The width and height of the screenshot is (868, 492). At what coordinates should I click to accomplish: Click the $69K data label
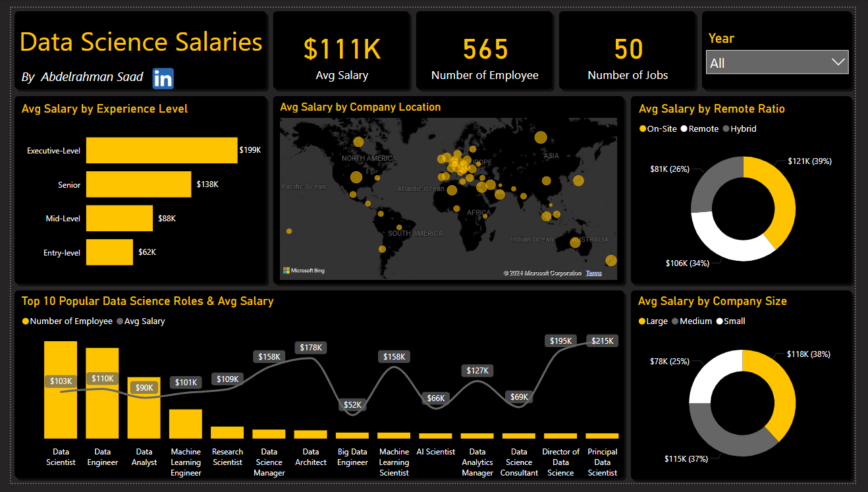click(519, 397)
